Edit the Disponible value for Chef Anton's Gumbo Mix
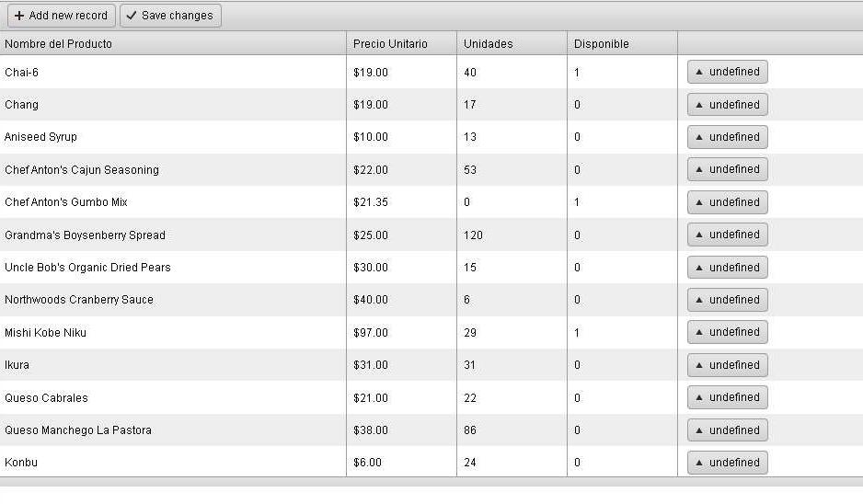Screen dimensions: 863x504 [620, 202]
